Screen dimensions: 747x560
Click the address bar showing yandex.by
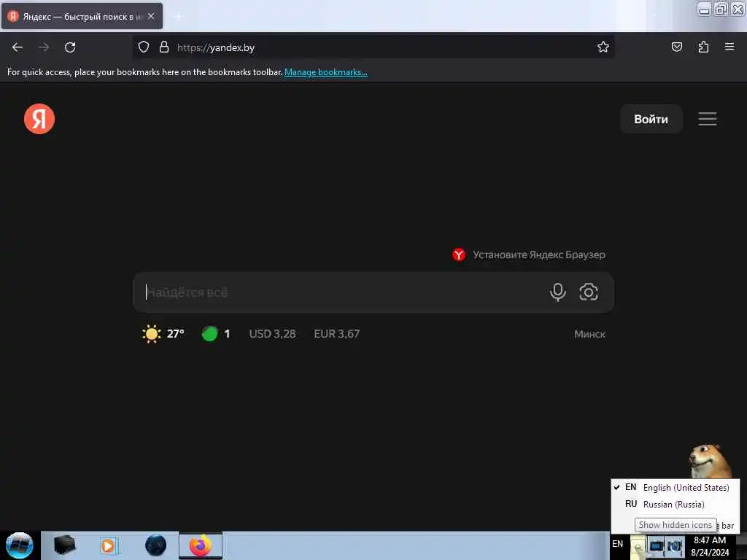(373, 47)
